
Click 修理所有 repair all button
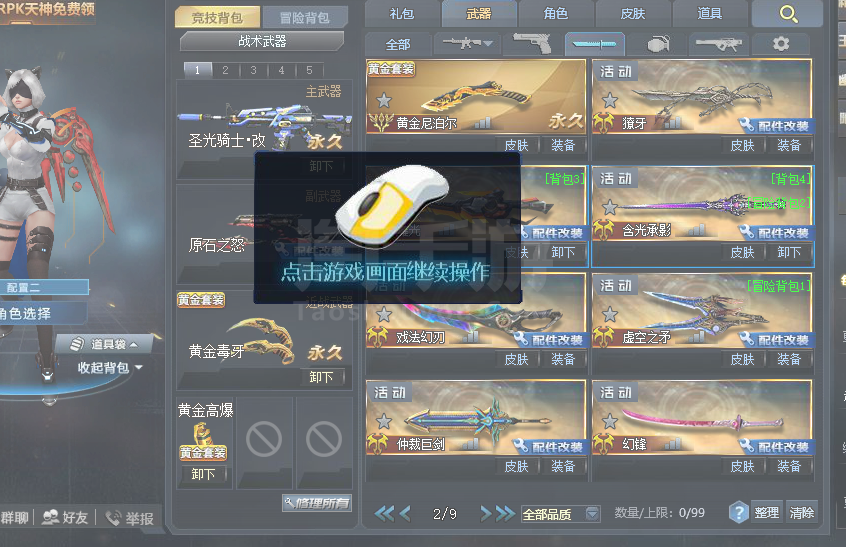317,503
